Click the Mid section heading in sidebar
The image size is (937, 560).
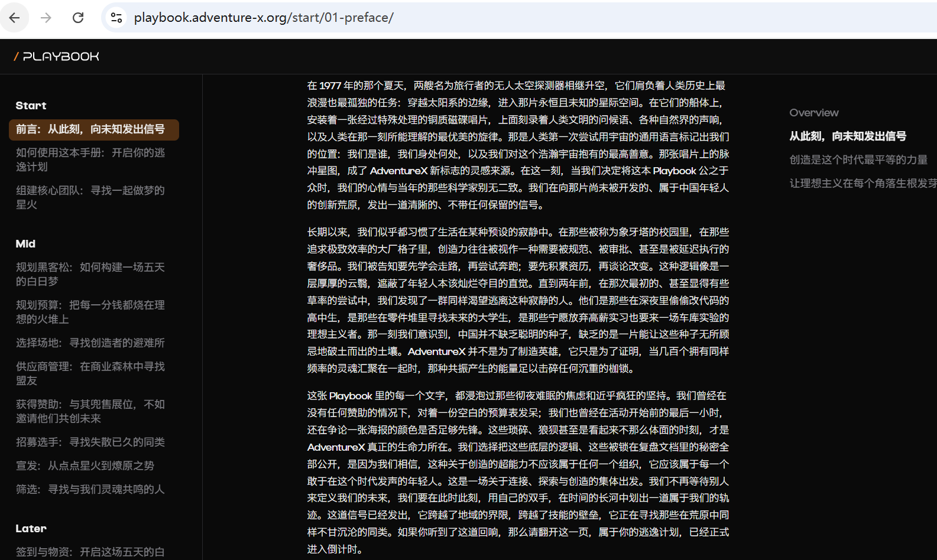(x=25, y=244)
